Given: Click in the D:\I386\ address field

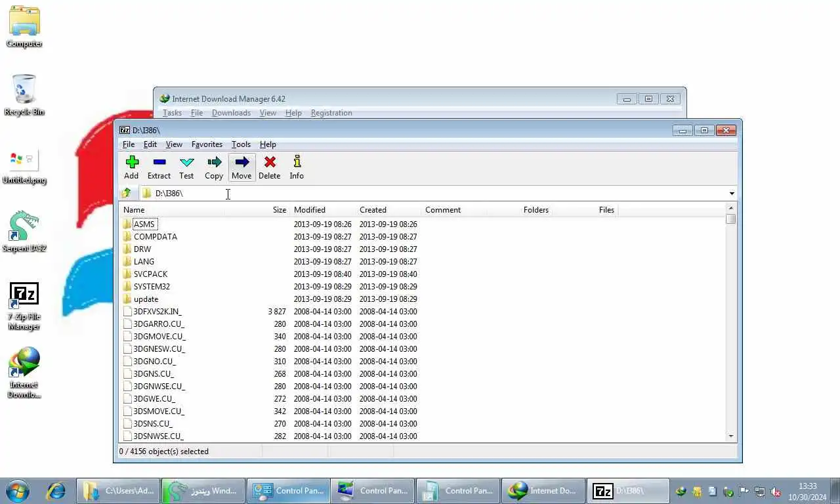Looking at the screenshot, I should (433, 194).
